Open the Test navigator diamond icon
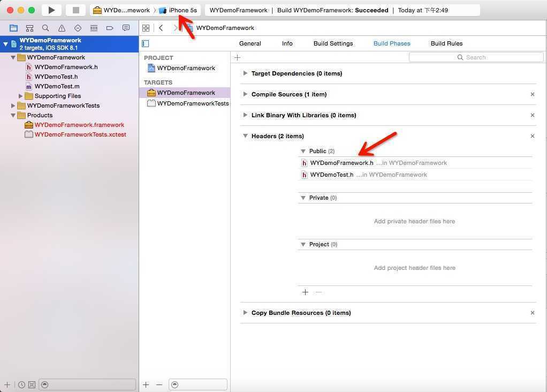Screen dimensions: 547x392 pos(78,28)
